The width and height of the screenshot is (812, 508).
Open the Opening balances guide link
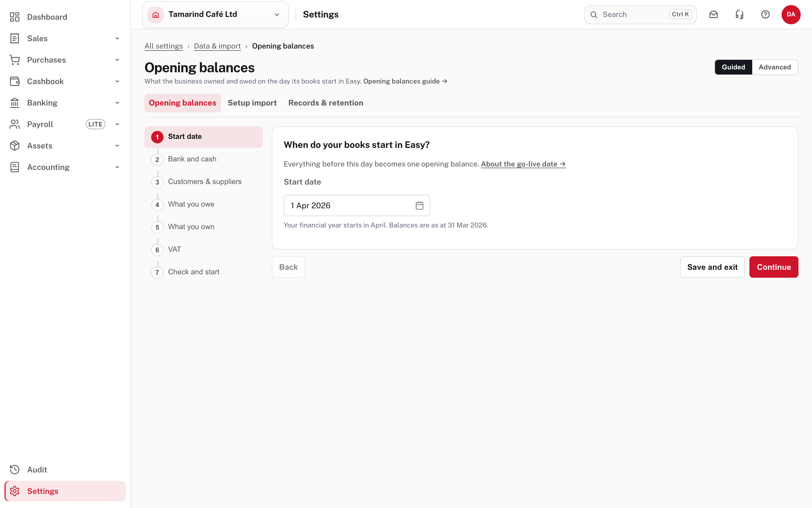click(405, 81)
